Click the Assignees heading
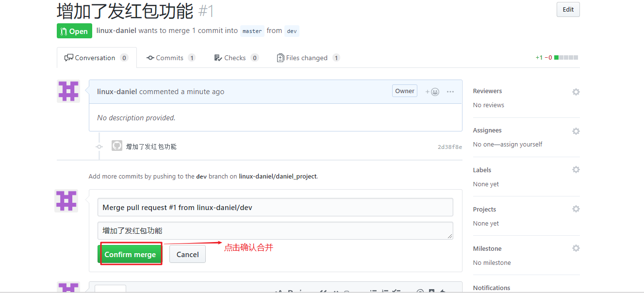Image resolution: width=644 pixels, height=293 pixels. coord(487,130)
